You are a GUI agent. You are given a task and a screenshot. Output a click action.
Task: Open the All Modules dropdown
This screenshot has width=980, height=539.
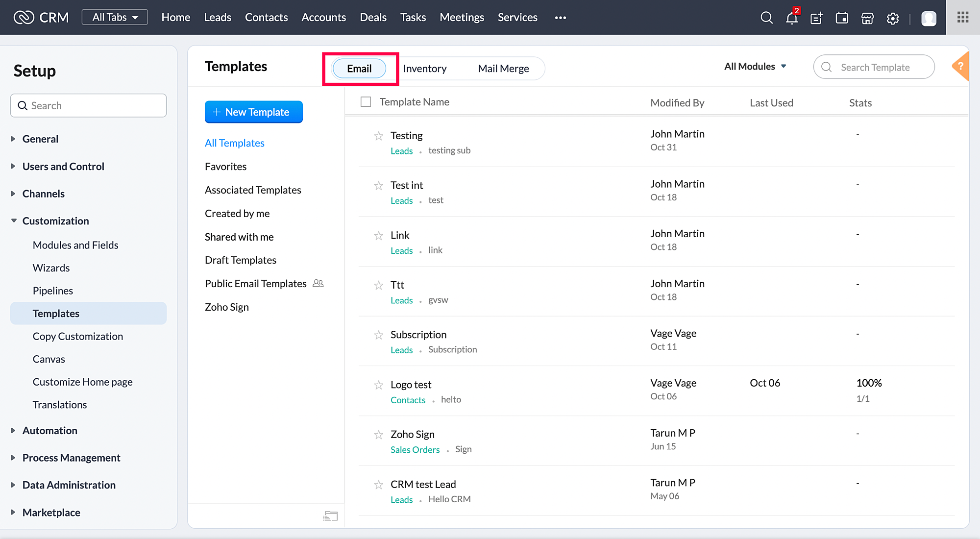[755, 66]
